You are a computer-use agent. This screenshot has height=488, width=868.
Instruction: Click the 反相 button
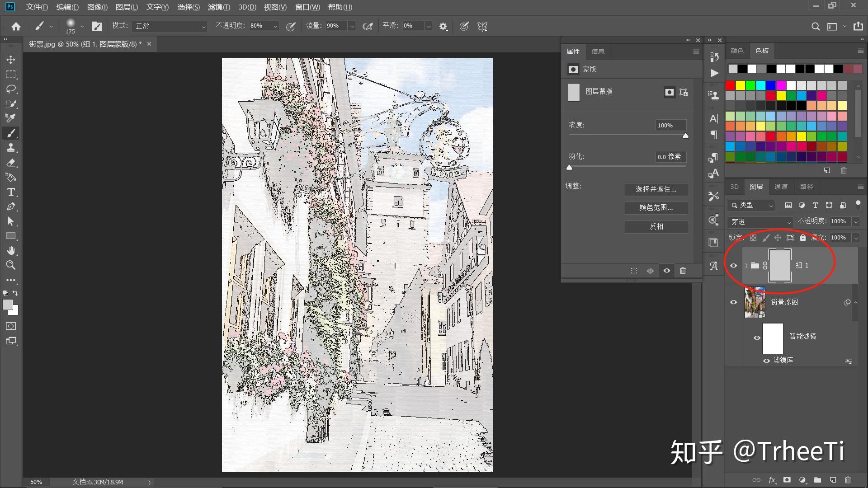click(x=656, y=227)
